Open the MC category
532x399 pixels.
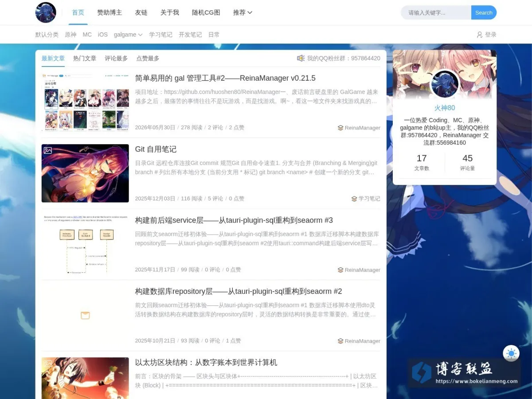pyautogui.click(x=87, y=35)
